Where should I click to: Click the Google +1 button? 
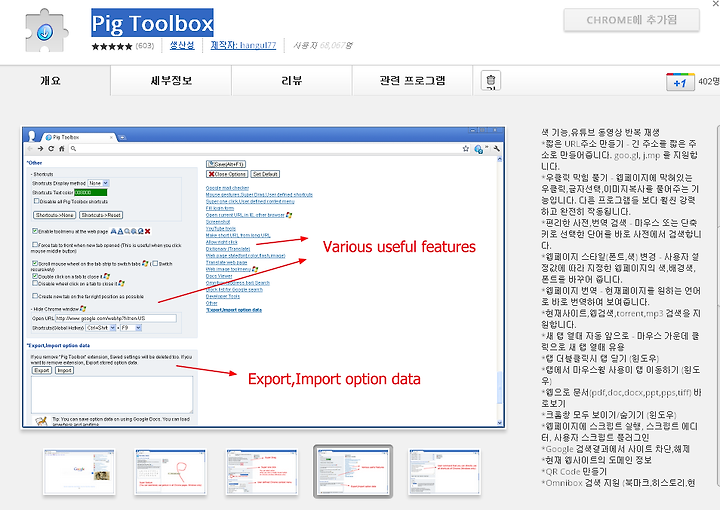tap(680, 82)
